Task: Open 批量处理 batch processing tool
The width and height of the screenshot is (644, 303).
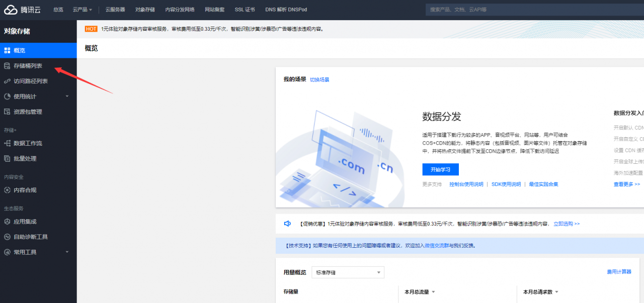Action: coord(7,158)
